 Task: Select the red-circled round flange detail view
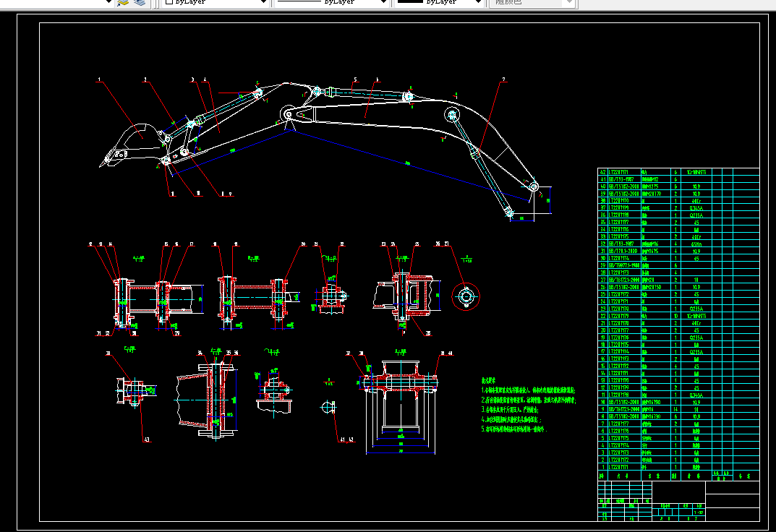pyautogui.click(x=466, y=296)
